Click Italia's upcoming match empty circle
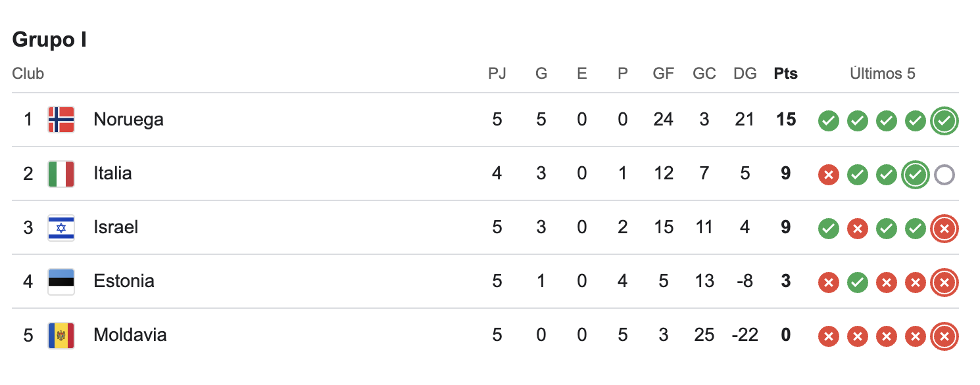980x385 pixels. tap(944, 174)
